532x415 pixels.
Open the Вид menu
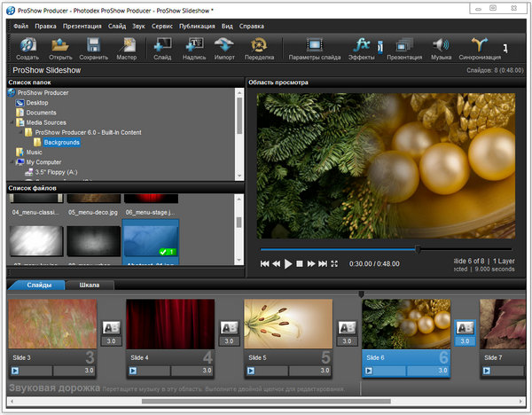click(227, 26)
